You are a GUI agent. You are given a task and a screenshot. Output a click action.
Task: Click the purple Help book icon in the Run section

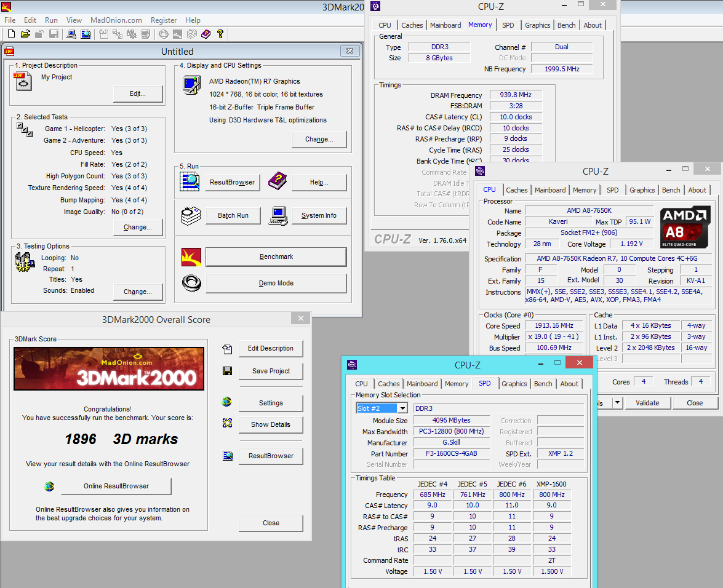pyautogui.click(x=278, y=181)
